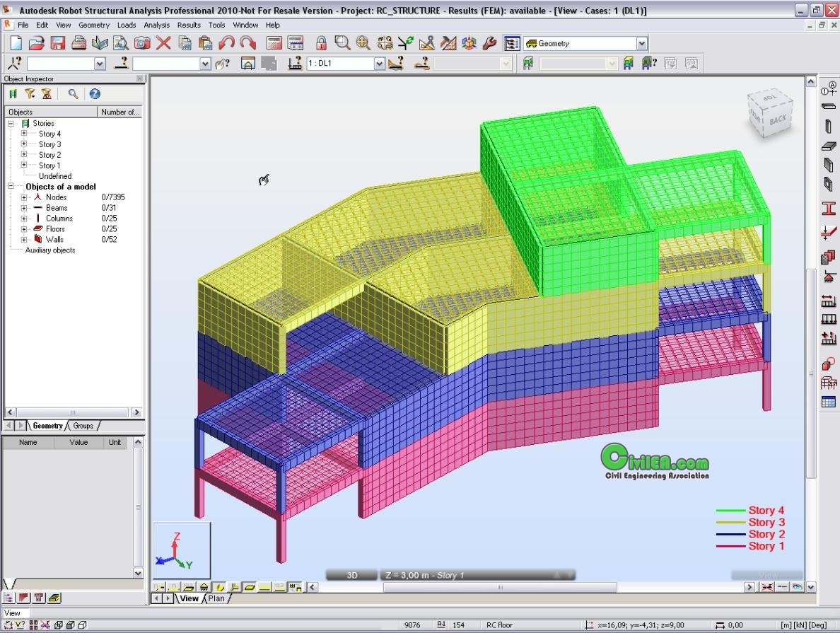Click the I-beam sections icon

coord(828,209)
